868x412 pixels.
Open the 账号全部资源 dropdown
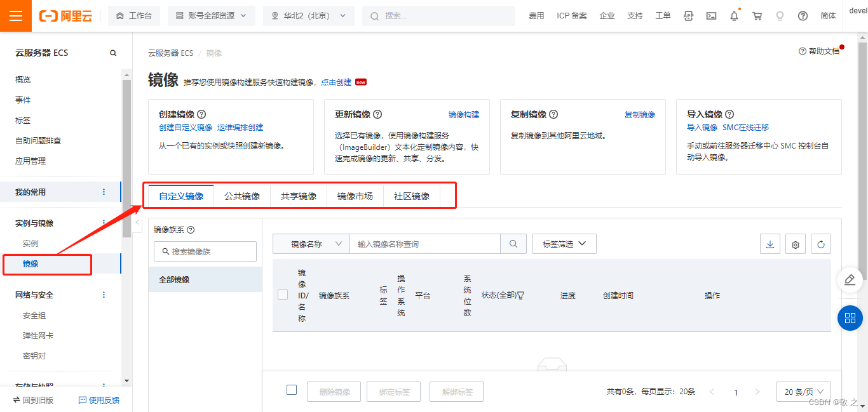click(x=211, y=16)
